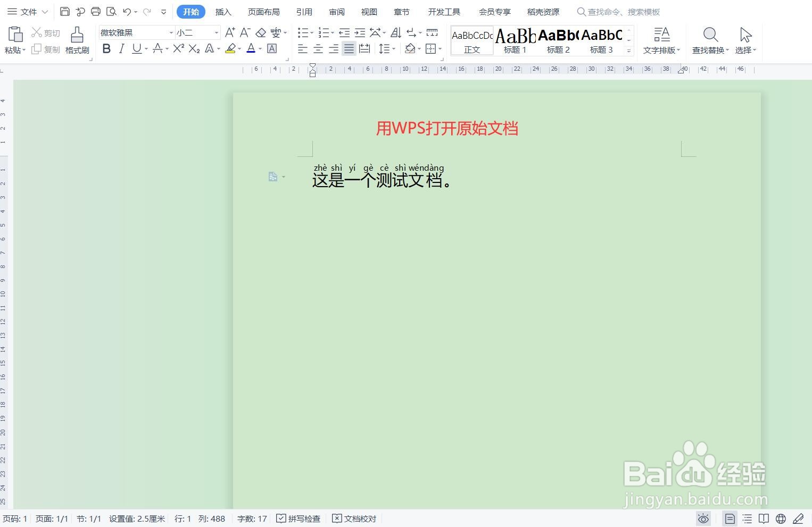
Task: Open the 开发工具 tab
Action: (444, 12)
